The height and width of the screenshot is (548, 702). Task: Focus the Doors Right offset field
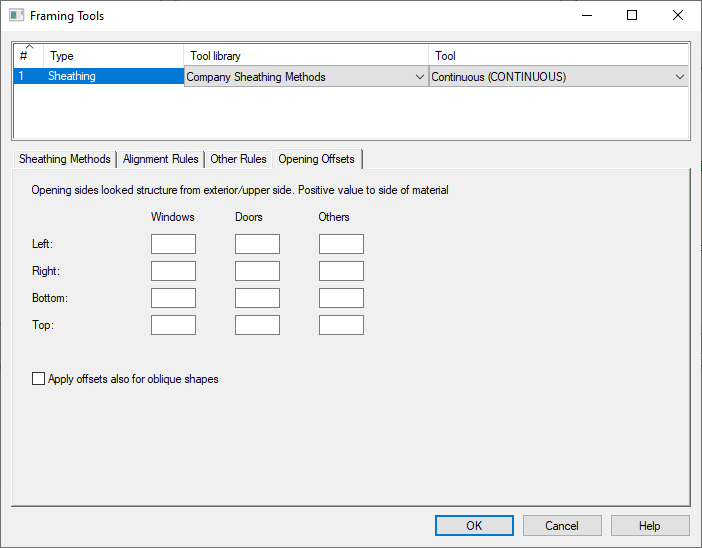point(257,271)
